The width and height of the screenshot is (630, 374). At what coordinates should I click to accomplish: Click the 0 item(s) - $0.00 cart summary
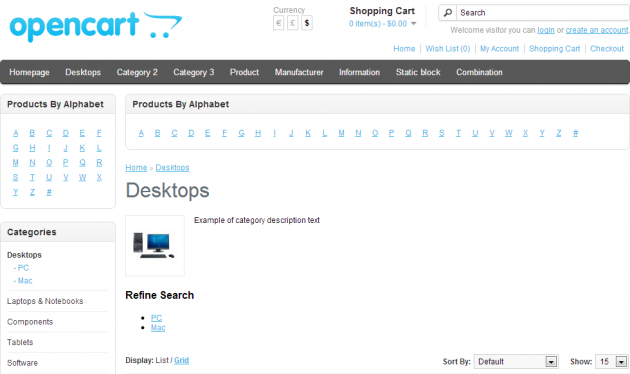point(378,24)
